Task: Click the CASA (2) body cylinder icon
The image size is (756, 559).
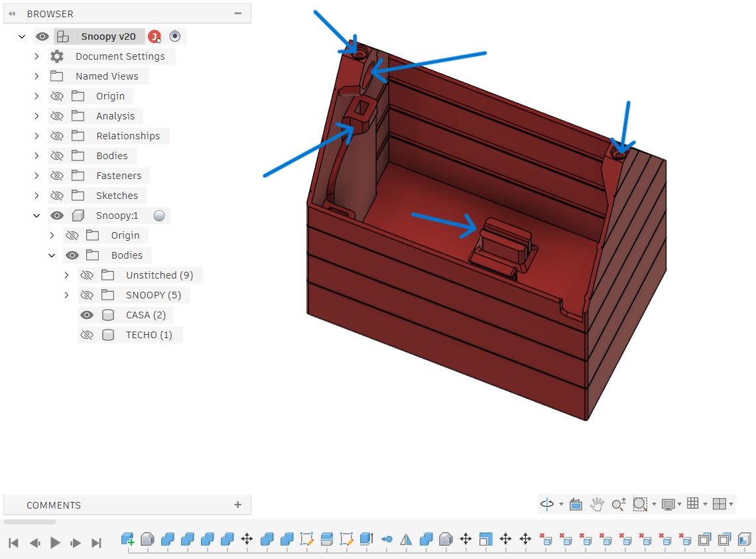Action: point(108,315)
